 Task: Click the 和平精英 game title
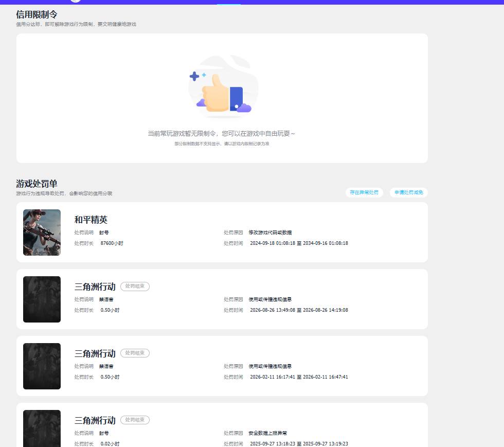pyautogui.click(x=91, y=220)
